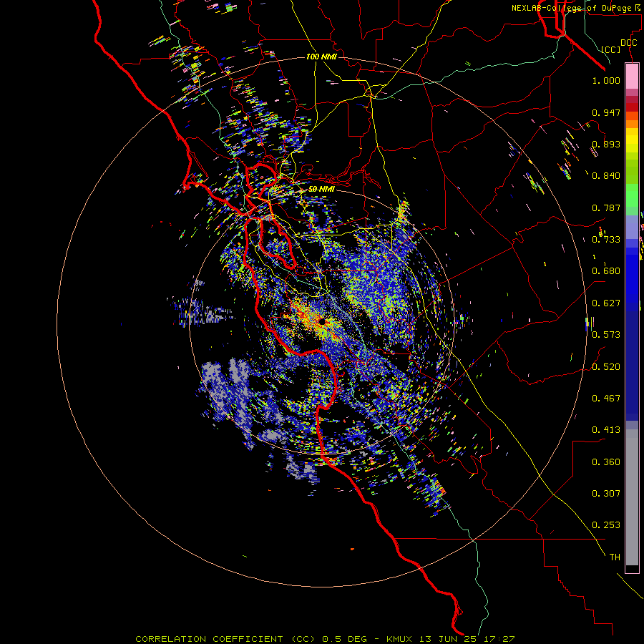The height and width of the screenshot is (644, 644).
Task: Click the "13 JUN 25 17:27" timestamp in the footer
Action: point(467,639)
